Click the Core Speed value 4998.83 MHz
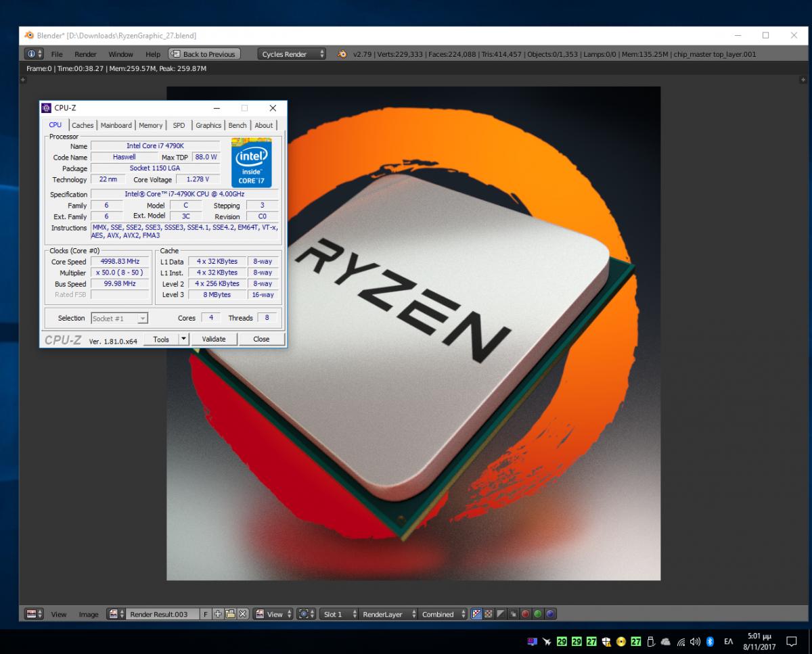The width and height of the screenshot is (812, 654). point(120,261)
